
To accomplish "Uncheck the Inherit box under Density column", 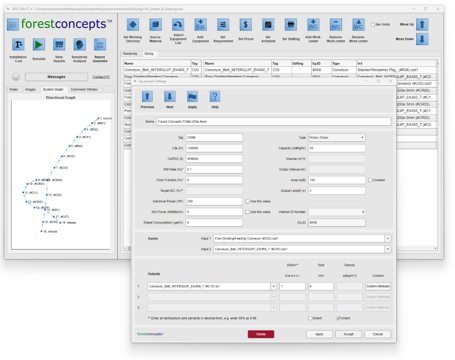I will pyautogui.click(x=338, y=318).
